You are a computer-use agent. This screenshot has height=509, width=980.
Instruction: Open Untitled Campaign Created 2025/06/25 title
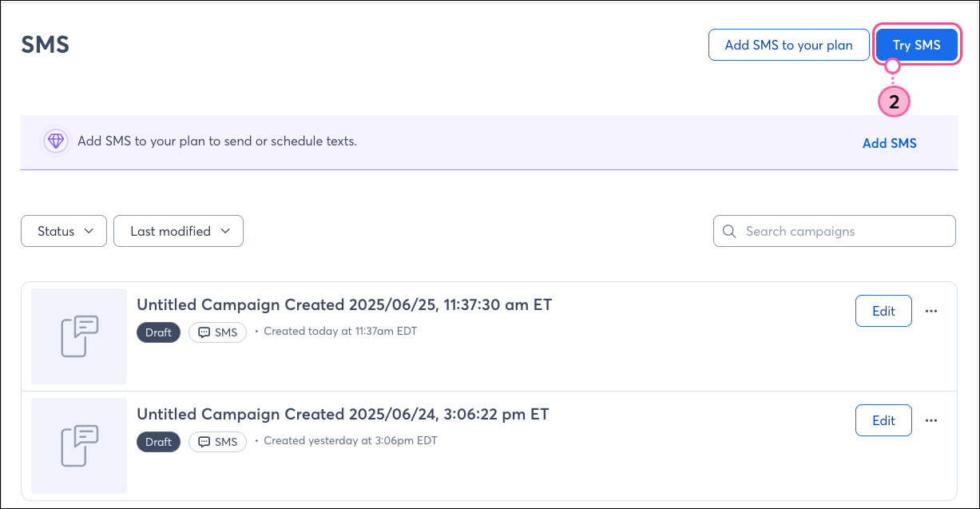point(344,304)
